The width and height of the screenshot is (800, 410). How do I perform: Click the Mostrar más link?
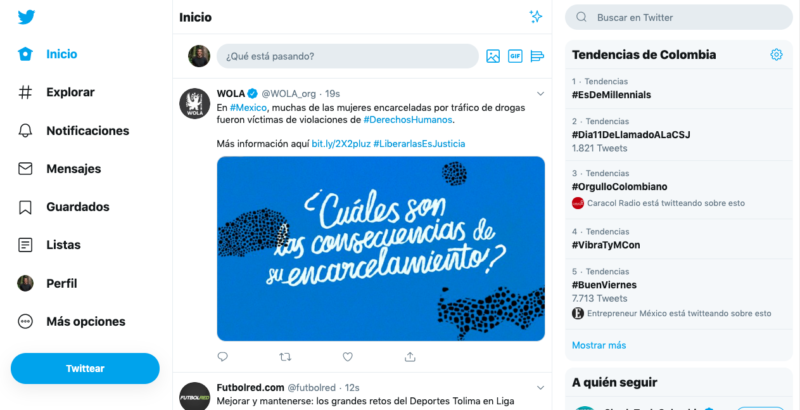[x=599, y=345]
